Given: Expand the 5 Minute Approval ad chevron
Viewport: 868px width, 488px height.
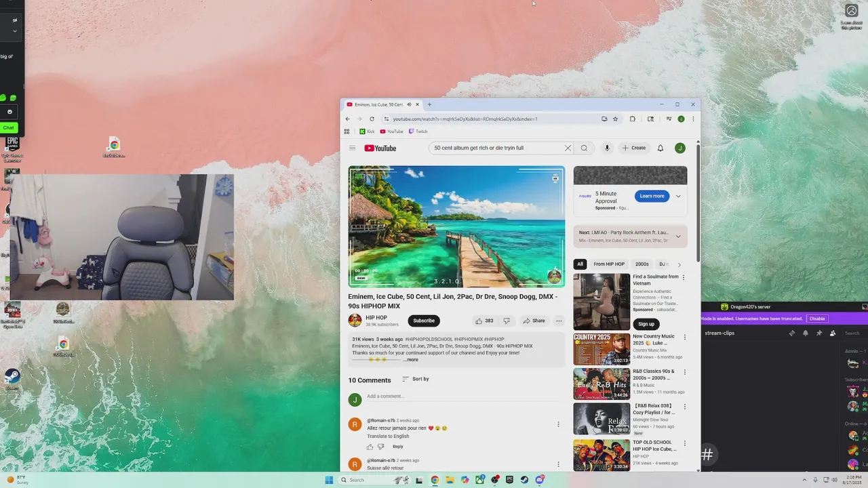Looking at the screenshot, I should click(678, 197).
